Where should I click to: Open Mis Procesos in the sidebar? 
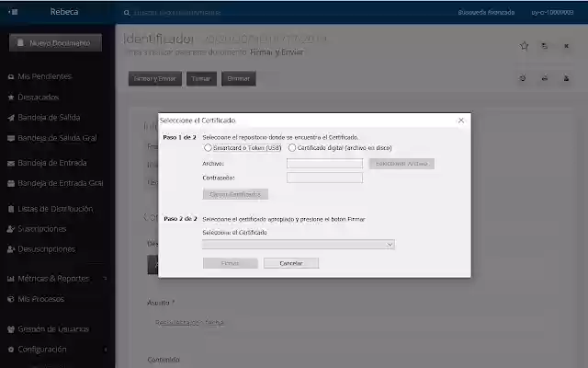click(40, 299)
